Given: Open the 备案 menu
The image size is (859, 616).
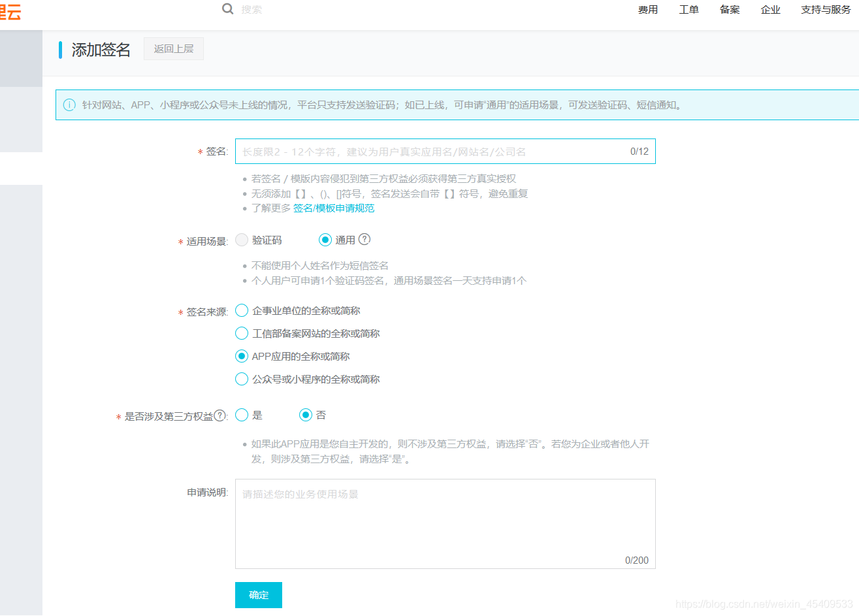Looking at the screenshot, I should coord(730,10).
